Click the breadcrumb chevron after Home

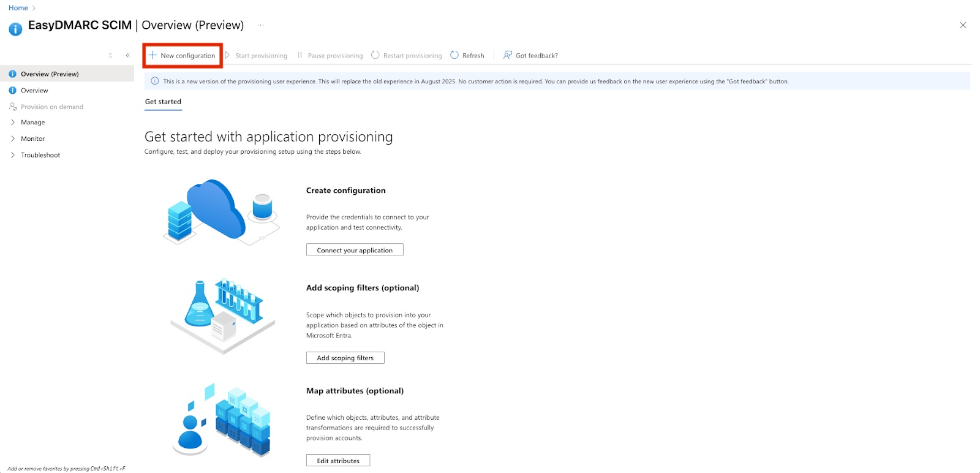34,8
